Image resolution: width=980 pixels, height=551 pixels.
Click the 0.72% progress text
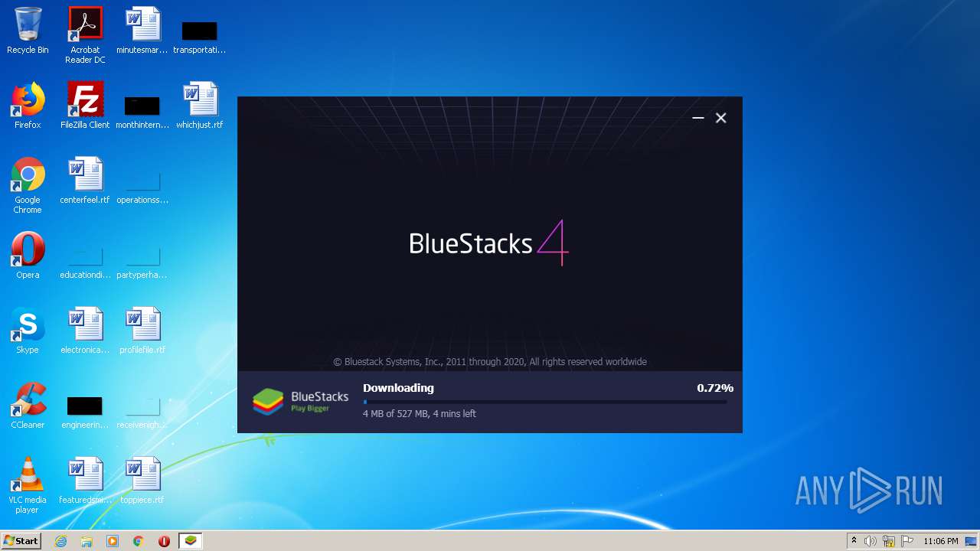pyautogui.click(x=715, y=388)
